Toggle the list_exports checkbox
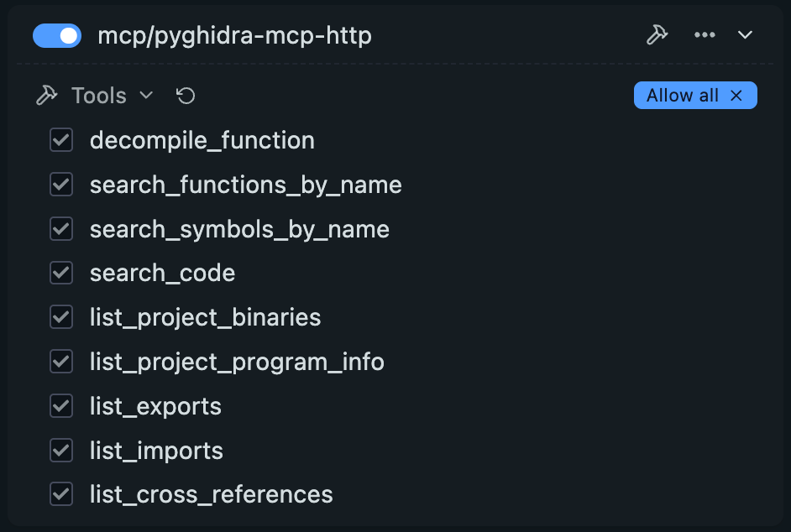The image size is (791, 532). pos(61,406)
